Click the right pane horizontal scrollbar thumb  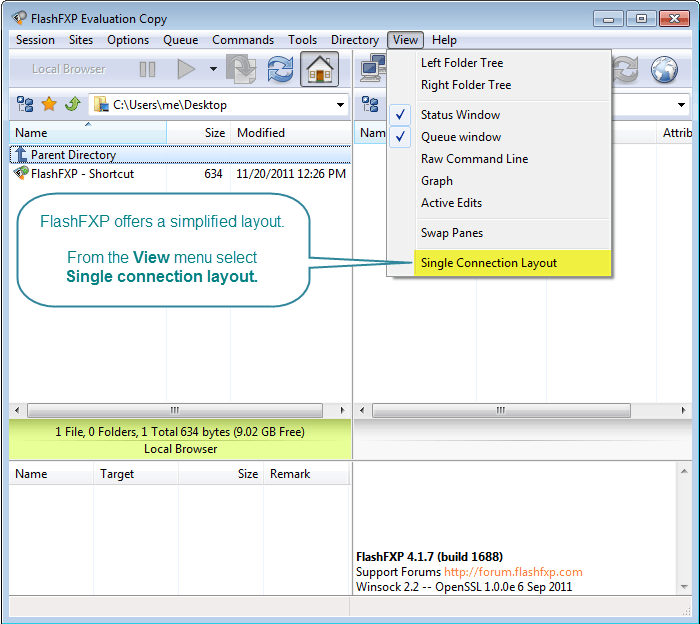pos(501,410)
